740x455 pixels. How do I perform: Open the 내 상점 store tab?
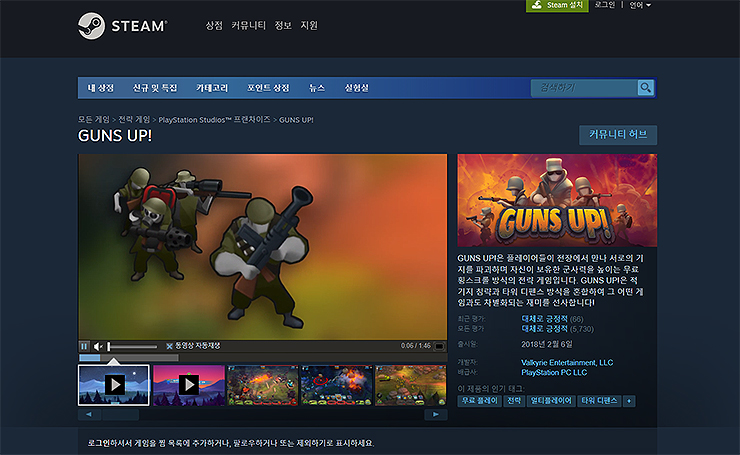click(101, 88)
